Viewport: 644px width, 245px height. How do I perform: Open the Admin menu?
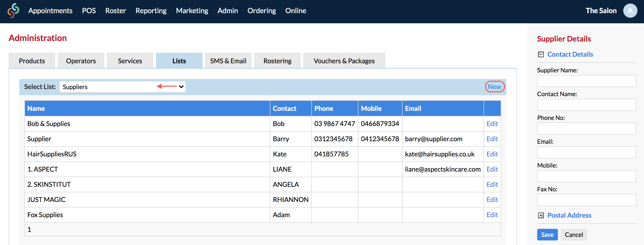(228, 11)
